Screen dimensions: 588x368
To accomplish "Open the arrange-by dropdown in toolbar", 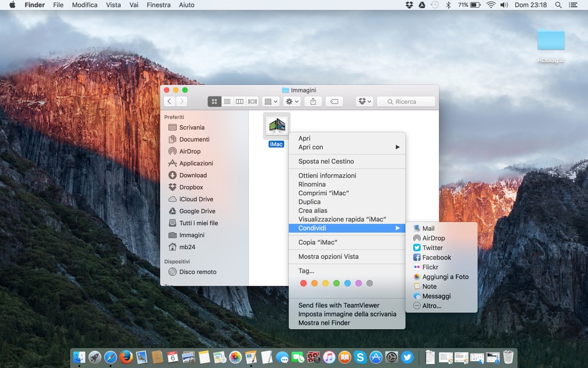I will [271, 101].
